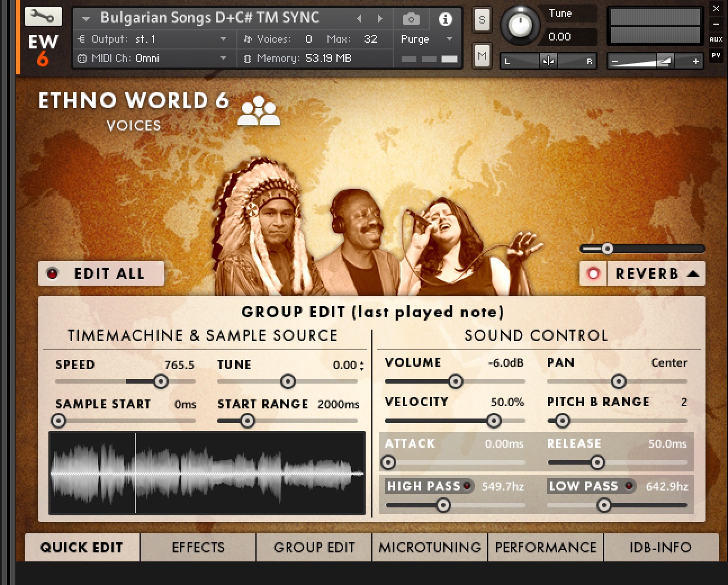Click the waveform sample display
The width and height of the screenshot is (728, 585).
pos(207,473)
